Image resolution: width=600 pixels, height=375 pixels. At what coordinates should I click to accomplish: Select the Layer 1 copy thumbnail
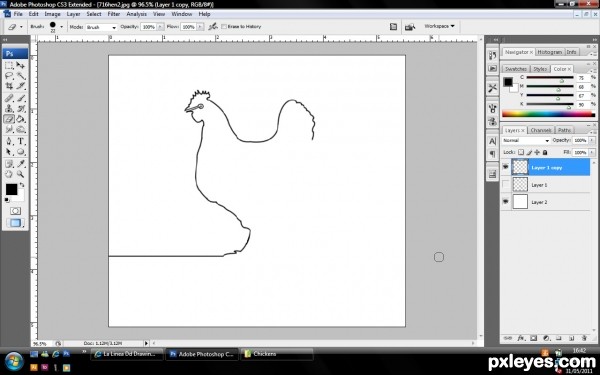[x=520, y=167]
